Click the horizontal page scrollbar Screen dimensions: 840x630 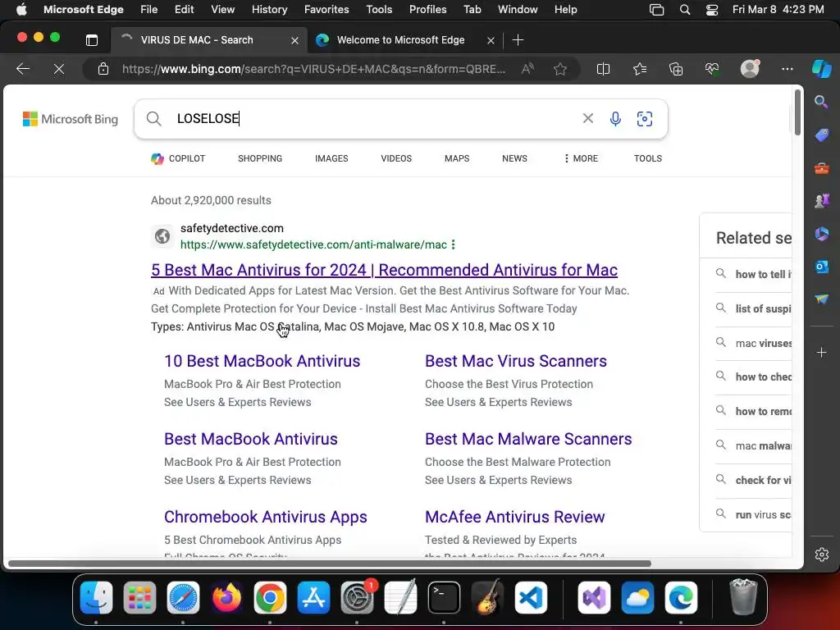[x=330, y=564]
